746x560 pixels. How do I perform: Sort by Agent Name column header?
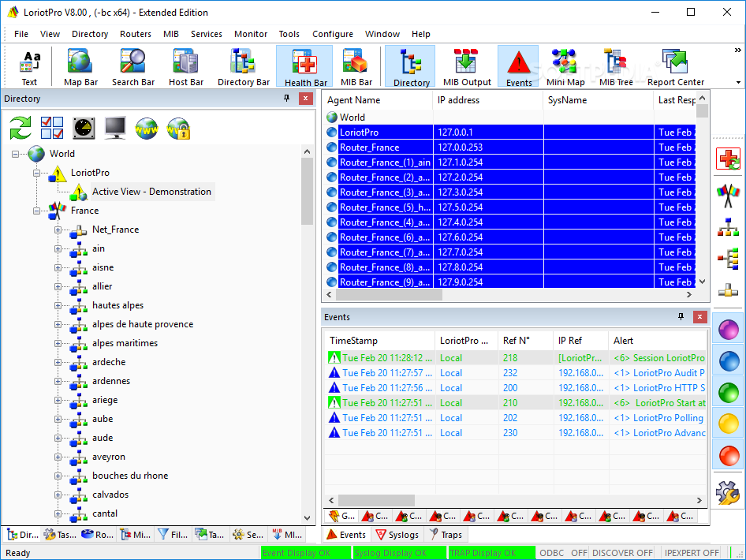[379, 100]
